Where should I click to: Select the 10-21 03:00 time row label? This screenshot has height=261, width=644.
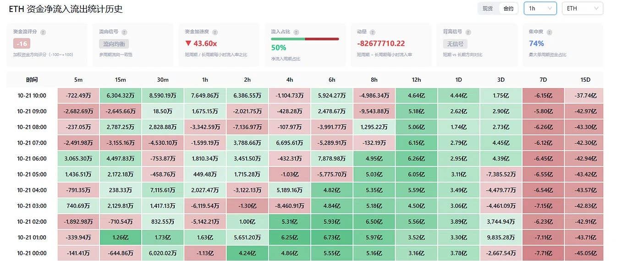32,205
